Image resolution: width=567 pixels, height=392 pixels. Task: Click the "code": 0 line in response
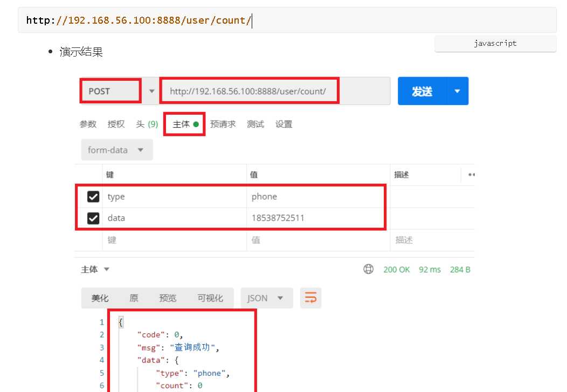point(160,335)
